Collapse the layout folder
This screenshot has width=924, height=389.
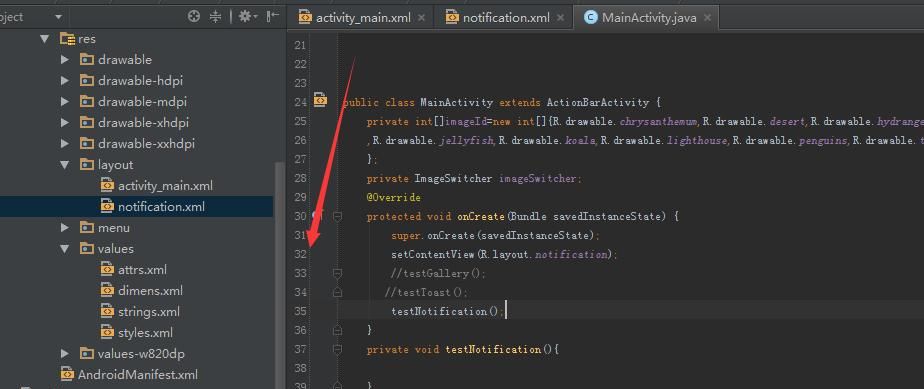(65, 165)
